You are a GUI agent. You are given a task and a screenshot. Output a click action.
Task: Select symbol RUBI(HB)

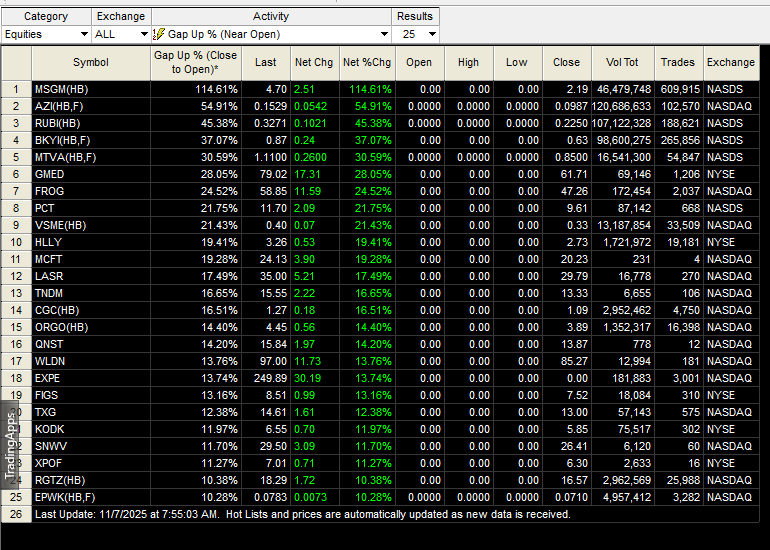click(57, 123)
